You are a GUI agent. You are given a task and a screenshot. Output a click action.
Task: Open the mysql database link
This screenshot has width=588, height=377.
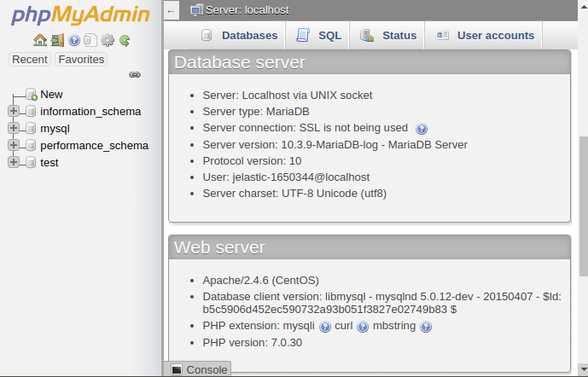pos(55,129)
